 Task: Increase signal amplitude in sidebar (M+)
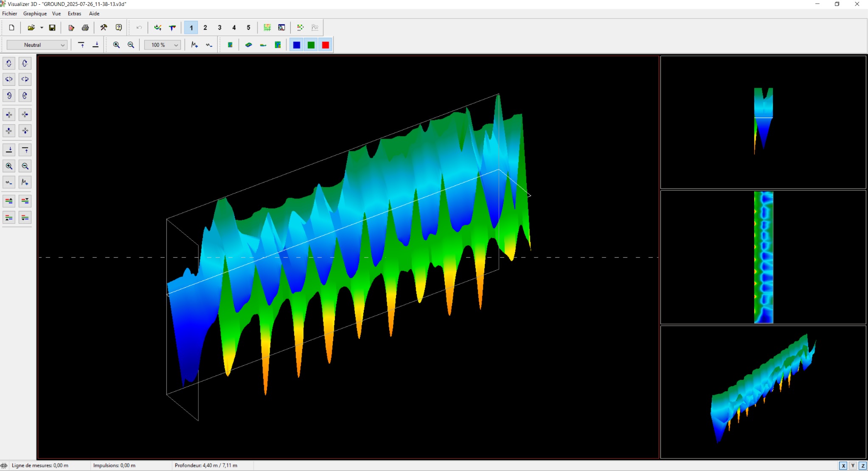(25, 182)
